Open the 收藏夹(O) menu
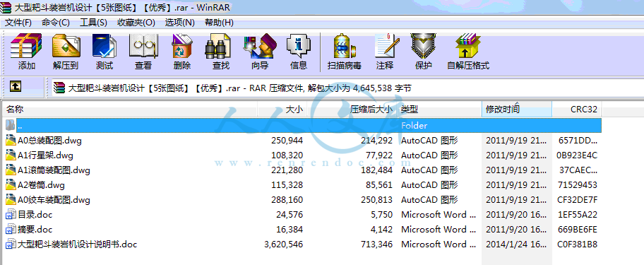This screenshot has width=644, height=265. (x=136, y=23)
